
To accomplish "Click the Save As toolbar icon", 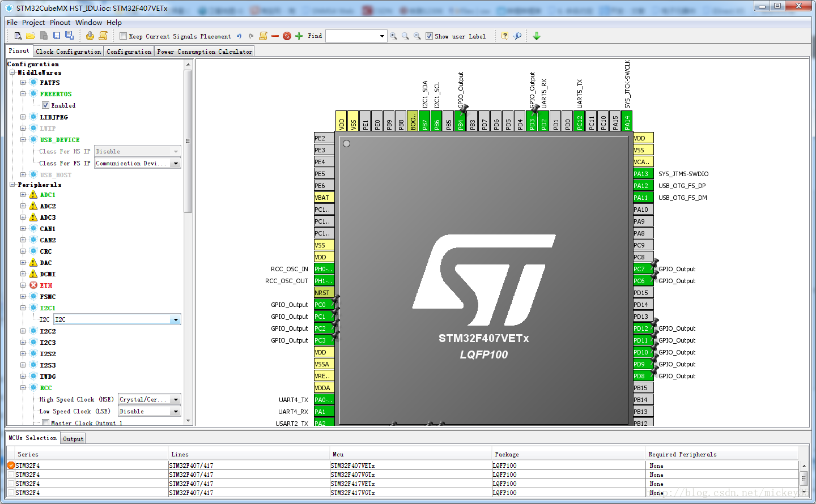I will point(69,36).
